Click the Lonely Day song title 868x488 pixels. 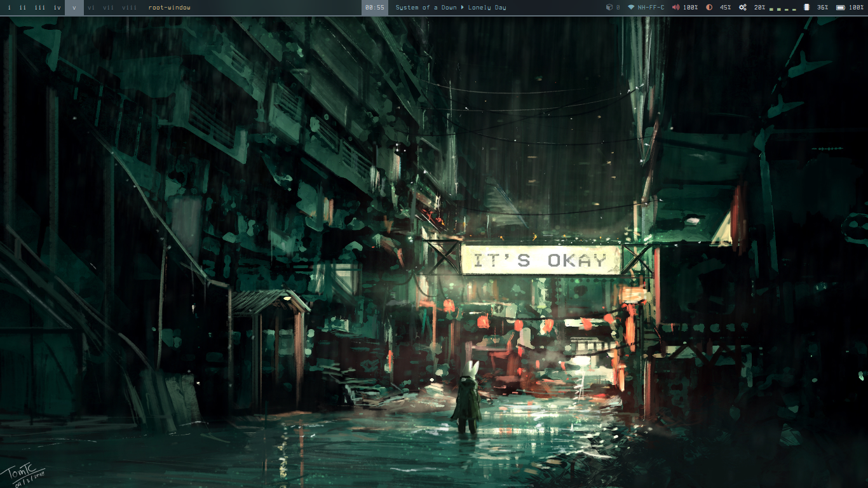[x=487, y=8]
